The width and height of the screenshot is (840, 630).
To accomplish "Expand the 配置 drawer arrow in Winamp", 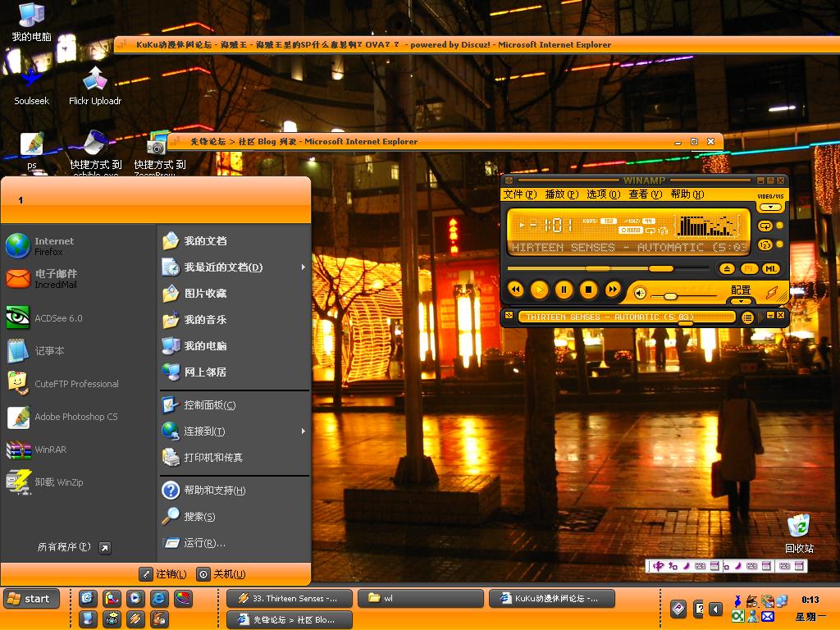I will (x=741, y=302).
